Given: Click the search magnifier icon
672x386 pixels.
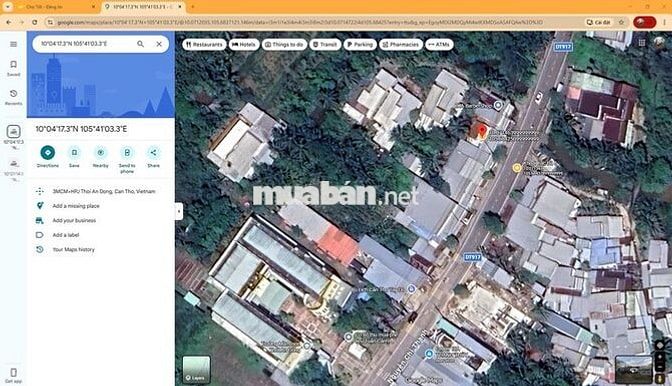Looking at the screenshot, I should [140, 44].
